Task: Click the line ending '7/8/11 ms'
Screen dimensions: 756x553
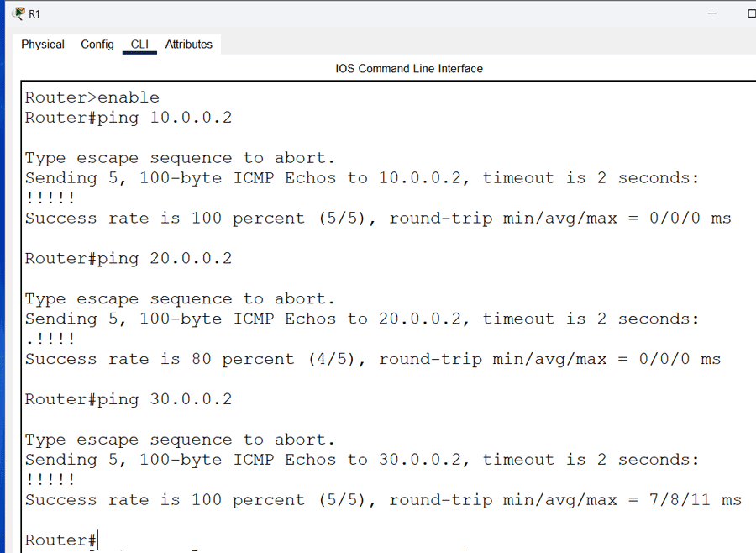Action: [383, 500]
